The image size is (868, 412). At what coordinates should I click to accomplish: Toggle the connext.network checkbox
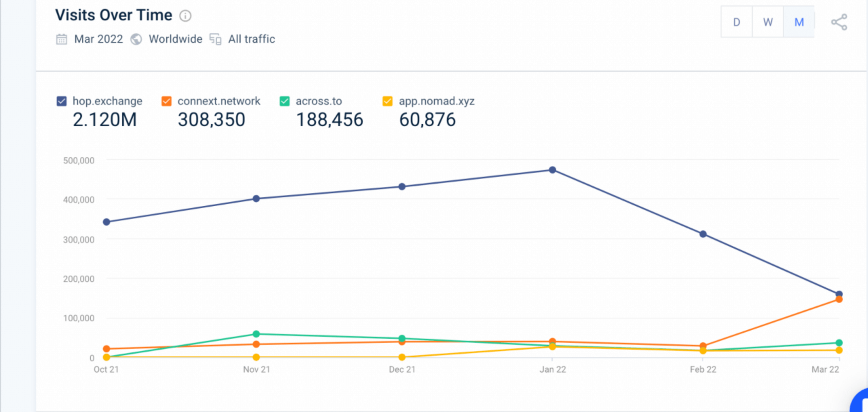coord(166,101)
